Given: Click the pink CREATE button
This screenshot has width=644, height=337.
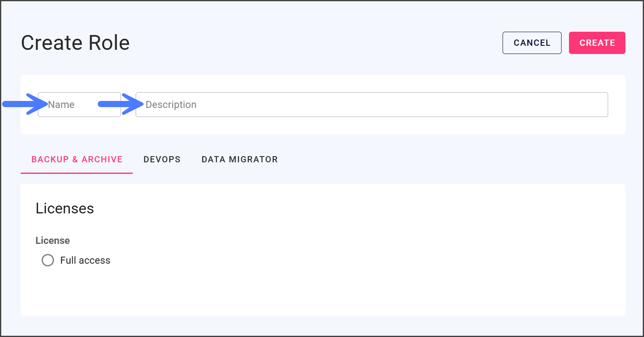Looking at the screenshot, I should 597,43.
